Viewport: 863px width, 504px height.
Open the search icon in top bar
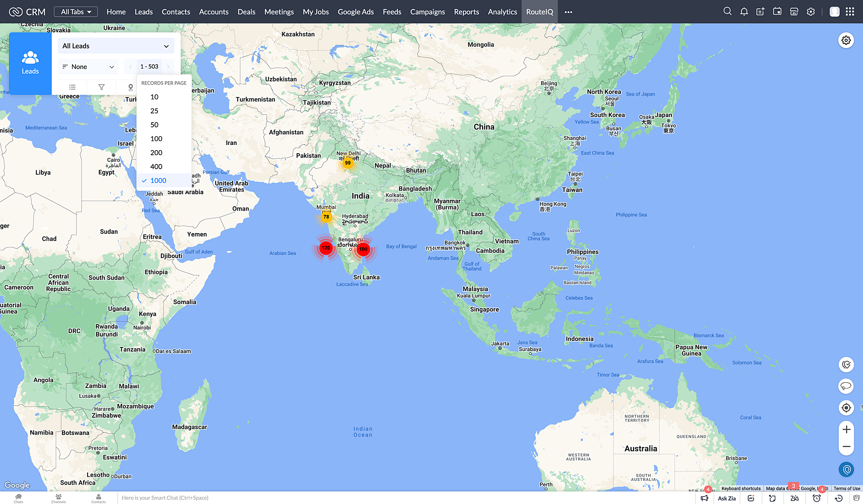728,12
